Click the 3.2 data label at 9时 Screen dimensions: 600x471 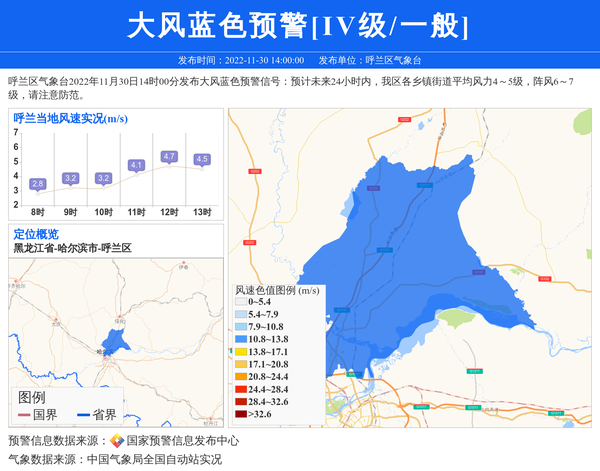(x=71, y=178)
